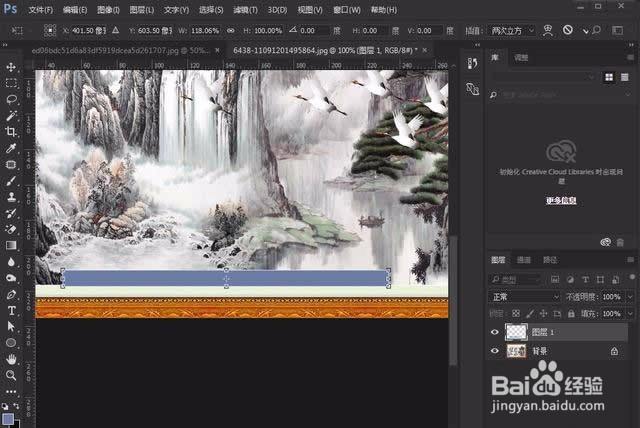
Task: Select the Ellipse shape tool
Action: coord(11,343)
